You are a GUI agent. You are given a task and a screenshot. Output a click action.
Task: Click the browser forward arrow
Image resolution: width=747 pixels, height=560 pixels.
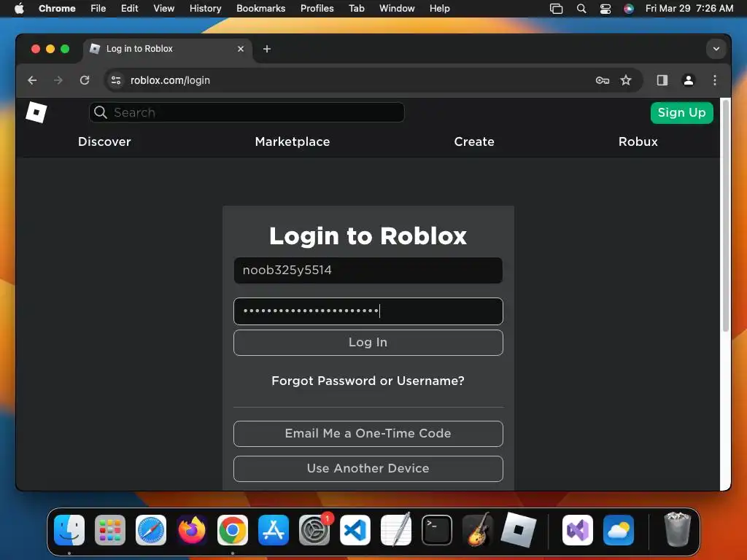(58, 80)
